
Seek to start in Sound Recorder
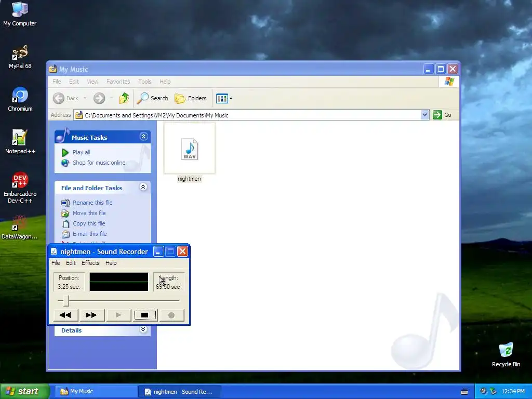(65, 315)
